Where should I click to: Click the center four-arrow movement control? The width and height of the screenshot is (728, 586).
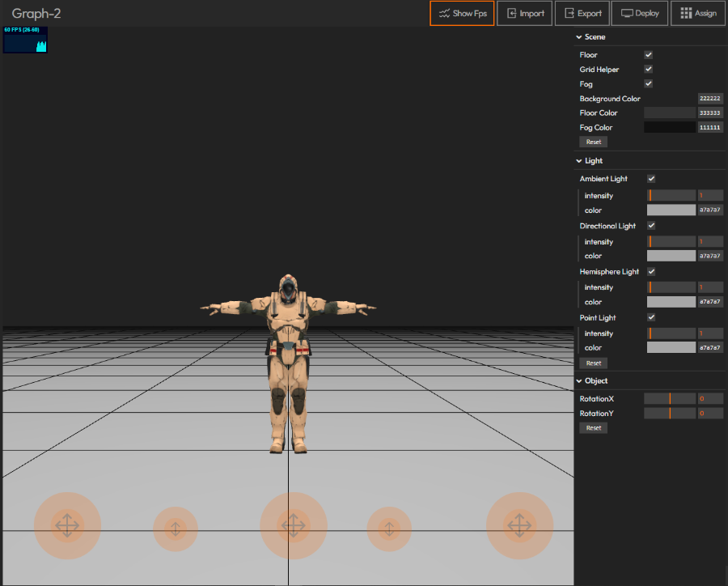(x=294, y=525)
